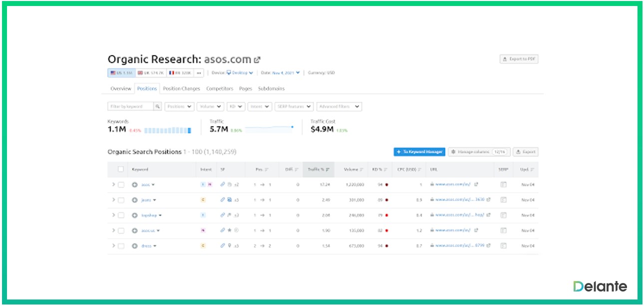
Task: Click local pin feature icon in dress row
Action: [229, 246]
